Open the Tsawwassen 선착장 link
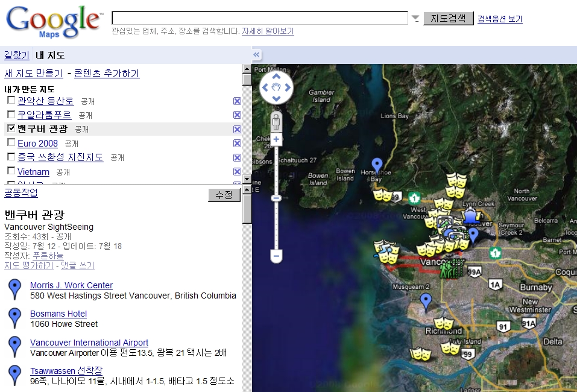Image resolution: width=577 pixels, height=392 pixels. (x=66, y=371)
